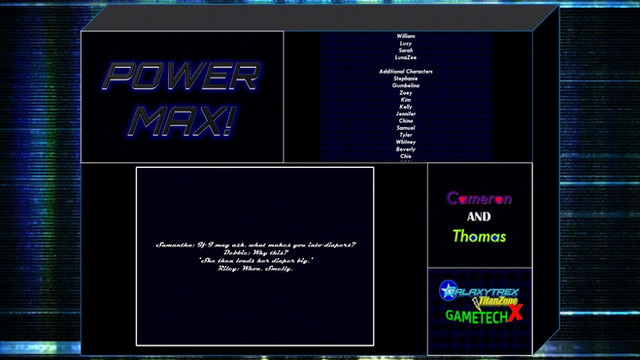Click the line 'Debbie: Why this?'

click(x=256, y=253)
